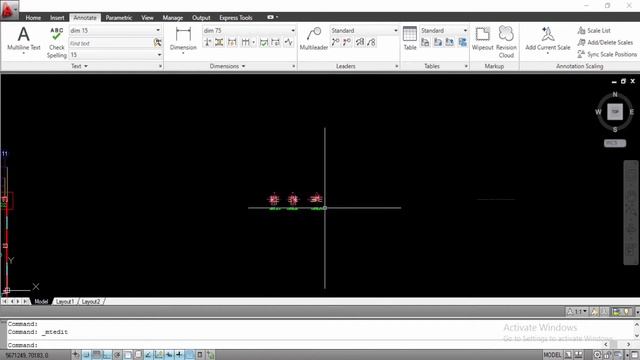Screen dimensions: 640x360
Task: Click Sync Scale Positions
Action: (x=607, y=54)
